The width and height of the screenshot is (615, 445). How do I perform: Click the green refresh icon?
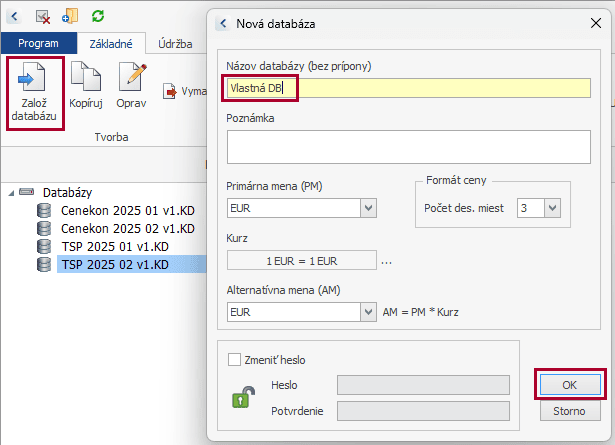point(98,16)
